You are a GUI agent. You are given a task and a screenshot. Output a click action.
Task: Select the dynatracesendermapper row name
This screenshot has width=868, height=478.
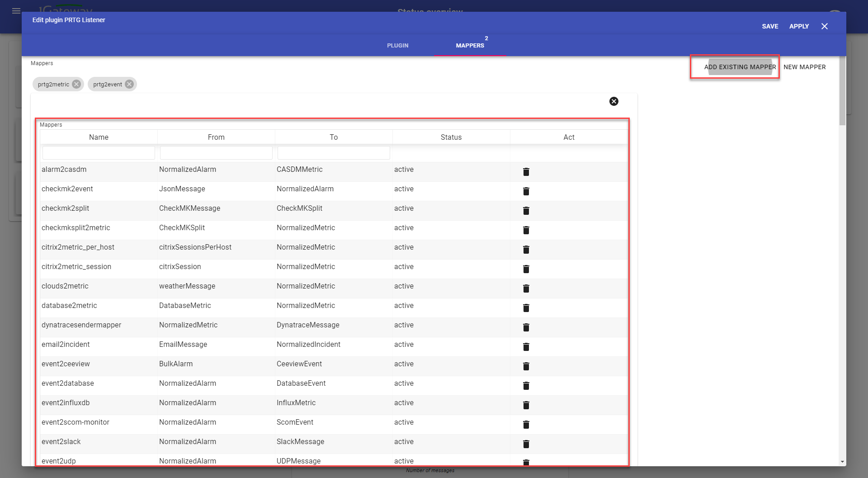pos(81,325)
